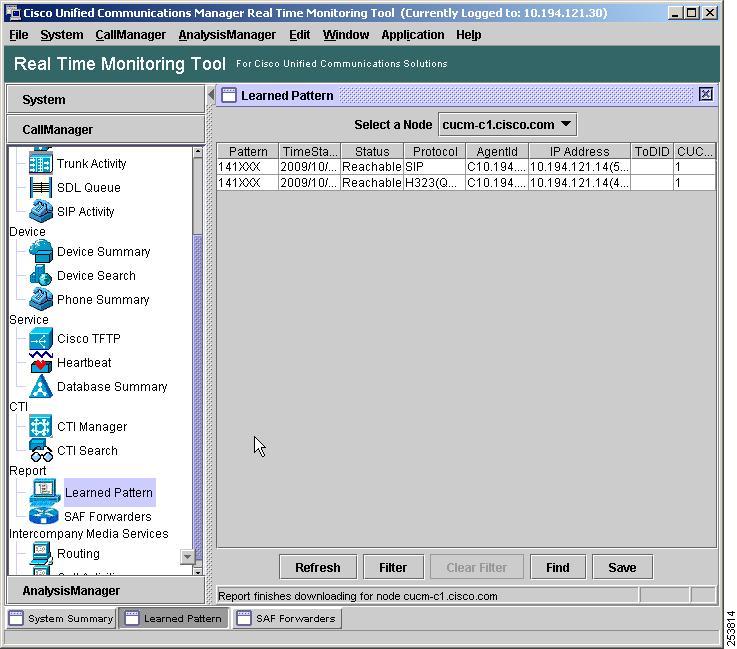The height and width of the screenshot is (649, 737).
Task: Collapse the left navigation pane arrow
Action: coord(211,95)
